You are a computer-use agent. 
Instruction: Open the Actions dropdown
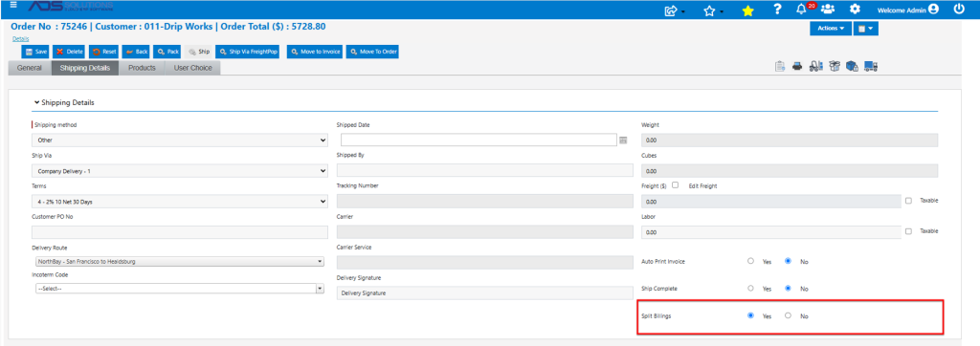(x=831, y=28)
